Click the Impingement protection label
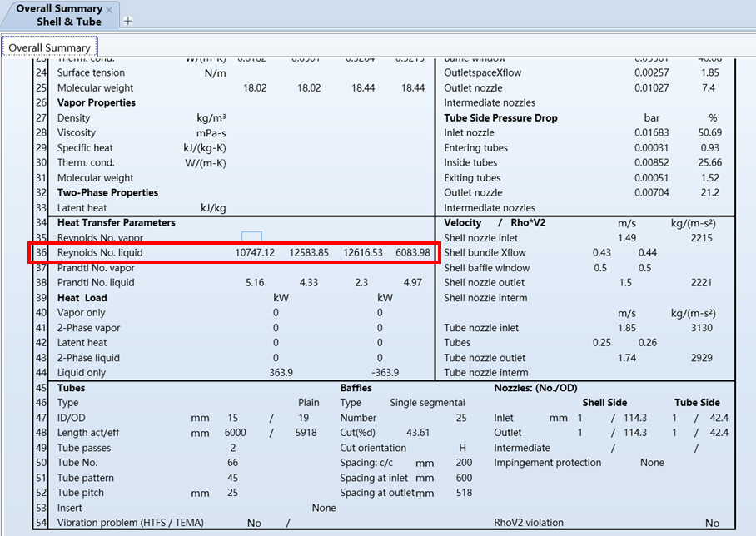Viewport: 756px width, 536px height. [x=547, y=463]
